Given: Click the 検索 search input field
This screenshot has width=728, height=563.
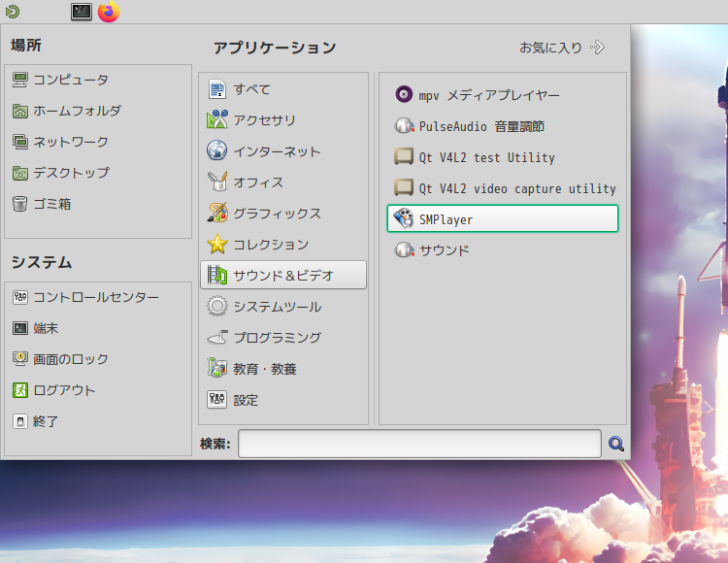Looking at the screenshot, I should (419, 444).
